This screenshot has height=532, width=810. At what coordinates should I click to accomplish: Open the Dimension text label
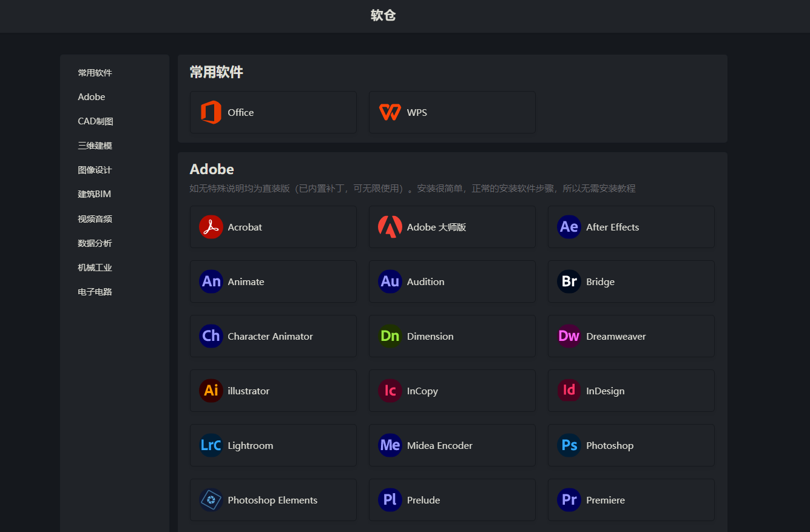pos(430,336)
